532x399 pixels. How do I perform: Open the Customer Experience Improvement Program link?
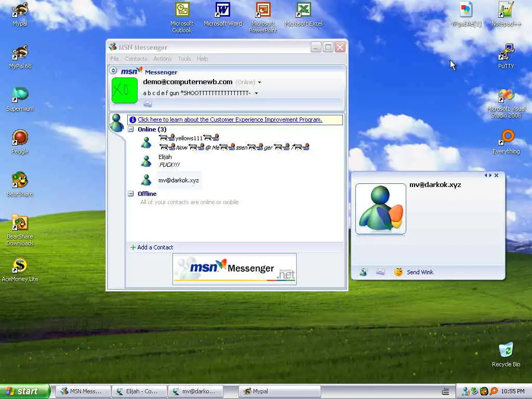coord(230,120)
